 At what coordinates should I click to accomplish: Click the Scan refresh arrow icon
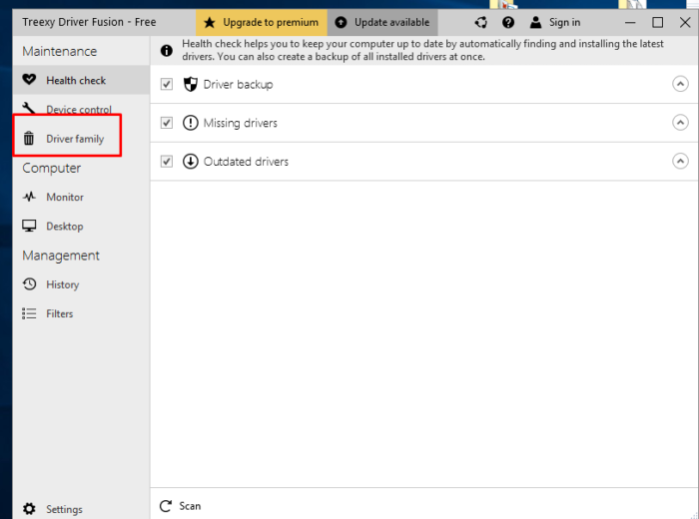(165, 506)
